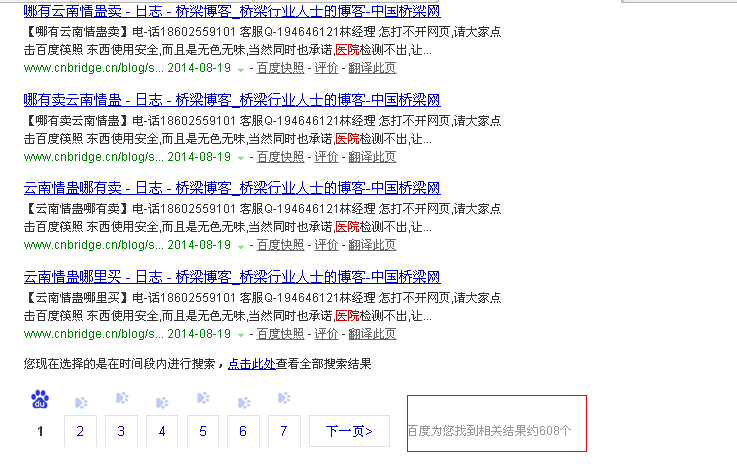Click the paw icon above page 4
The width and height of the screenshot is (737, 464).
point(162,402)
